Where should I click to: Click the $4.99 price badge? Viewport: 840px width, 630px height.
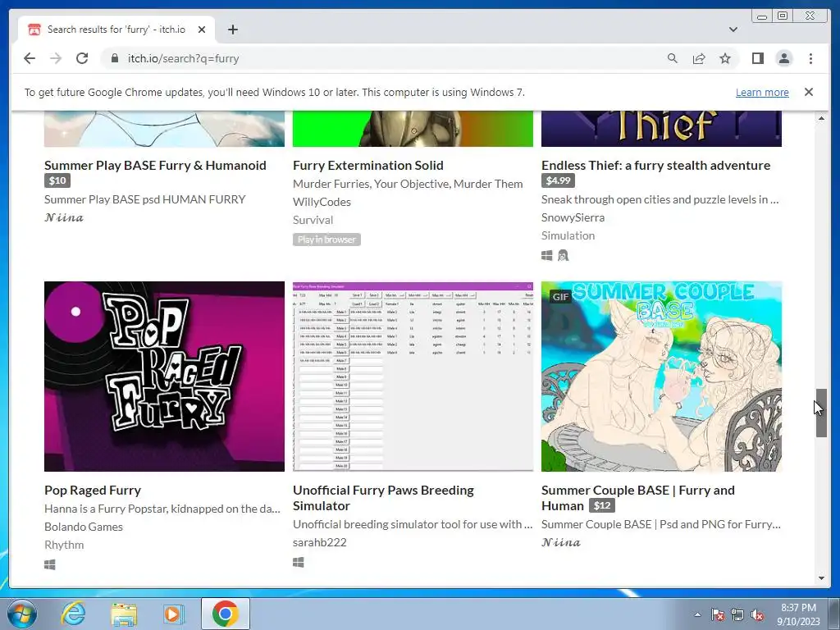pos(558,180)
